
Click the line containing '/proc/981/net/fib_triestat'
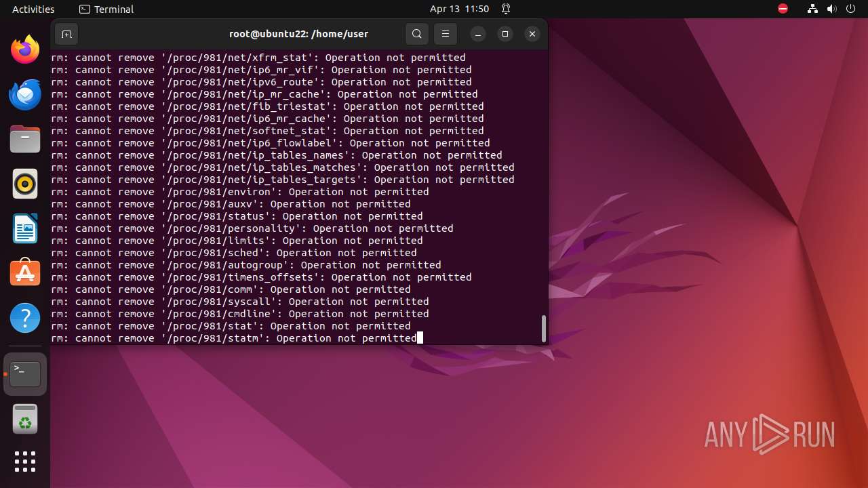tap(267, 106)
